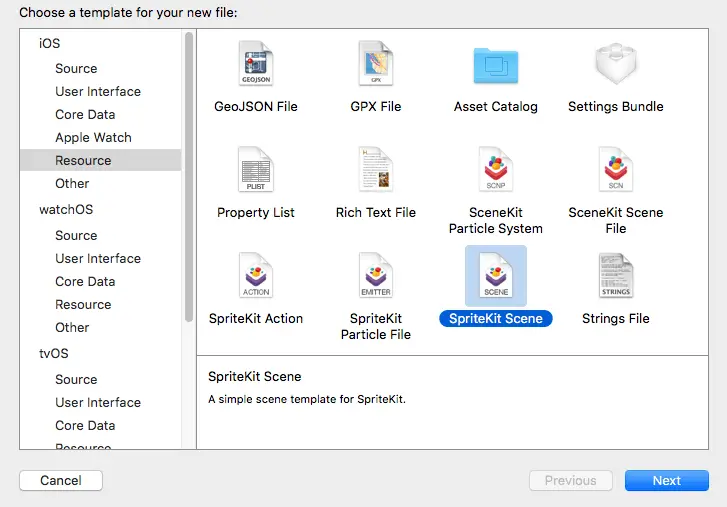Click the Cancel button
Viewport: 727px width, 507px height.
coord(61,481)
